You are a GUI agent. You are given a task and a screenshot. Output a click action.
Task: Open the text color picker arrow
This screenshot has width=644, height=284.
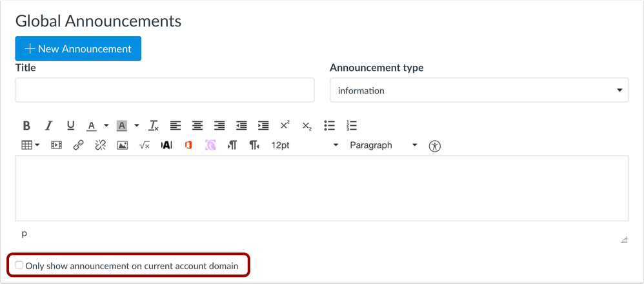106,125
